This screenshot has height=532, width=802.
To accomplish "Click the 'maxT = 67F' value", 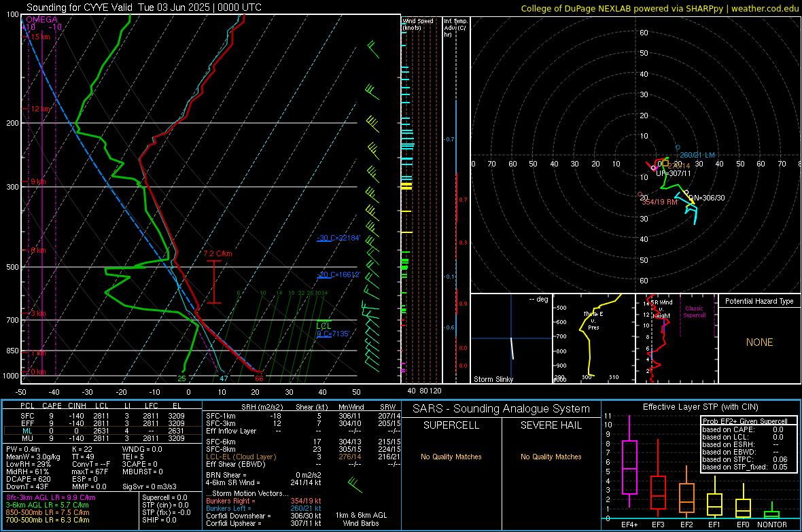I will click(x=90, y=472).
